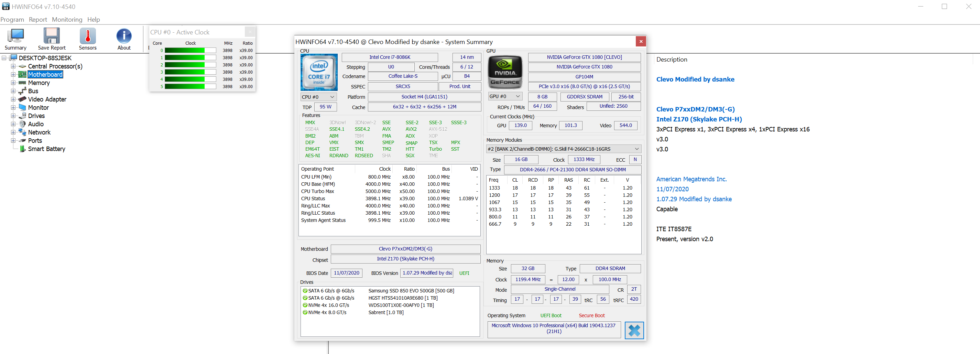Select the Network tree icon
980x354 pixels.
pyautogui.click(x=22, y=132)
